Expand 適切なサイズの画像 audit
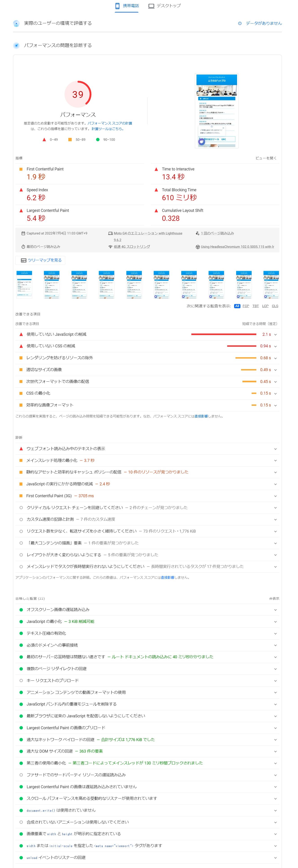298x868 pixels. click(147, 370)
